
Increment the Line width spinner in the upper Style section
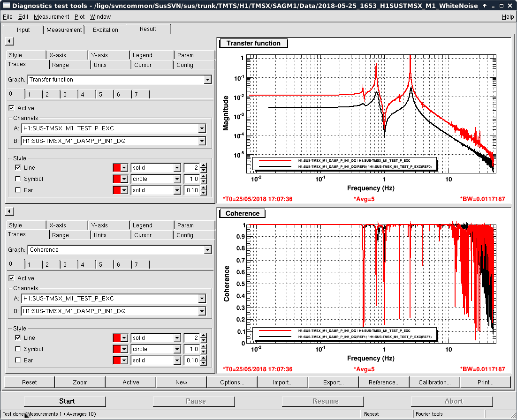tap(203, 165)
